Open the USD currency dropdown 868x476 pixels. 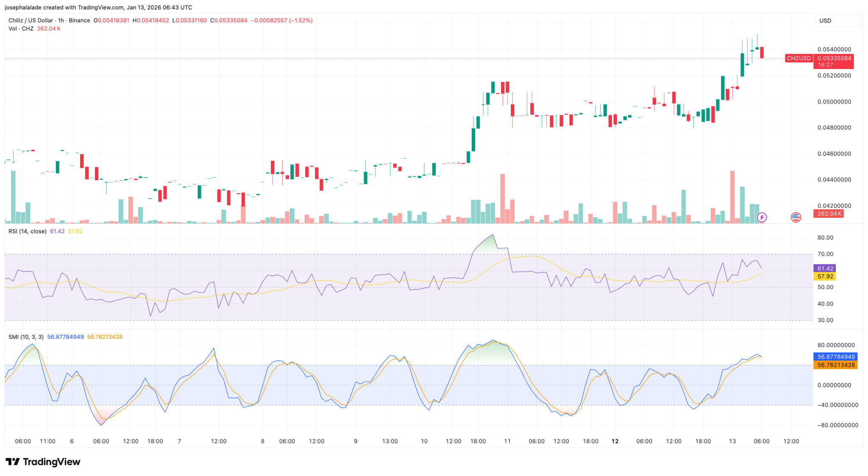click(837, 21)
